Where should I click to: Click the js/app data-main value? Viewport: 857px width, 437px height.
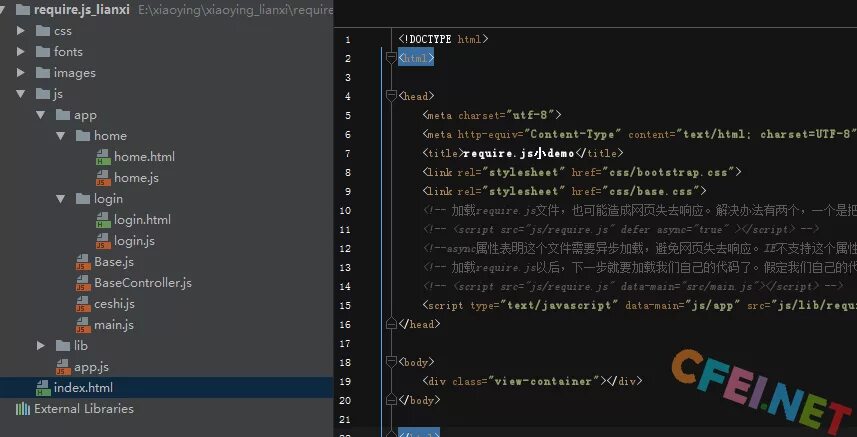[x=712, y=305]
